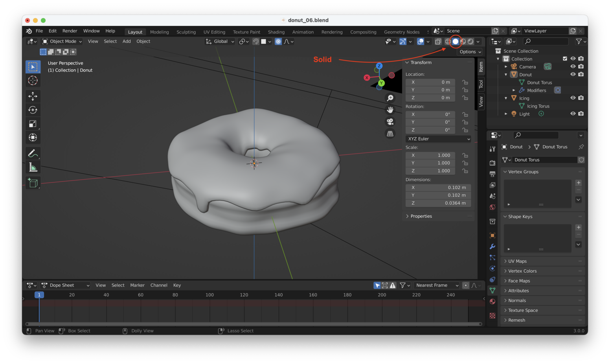Select the Measure tool
Screen dimensions: 610x364
[33, 168]
